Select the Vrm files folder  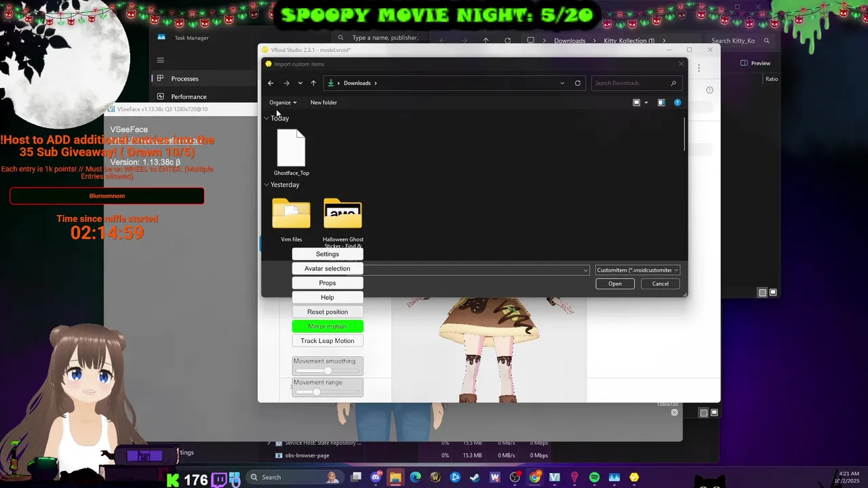(x=292, y=220)
